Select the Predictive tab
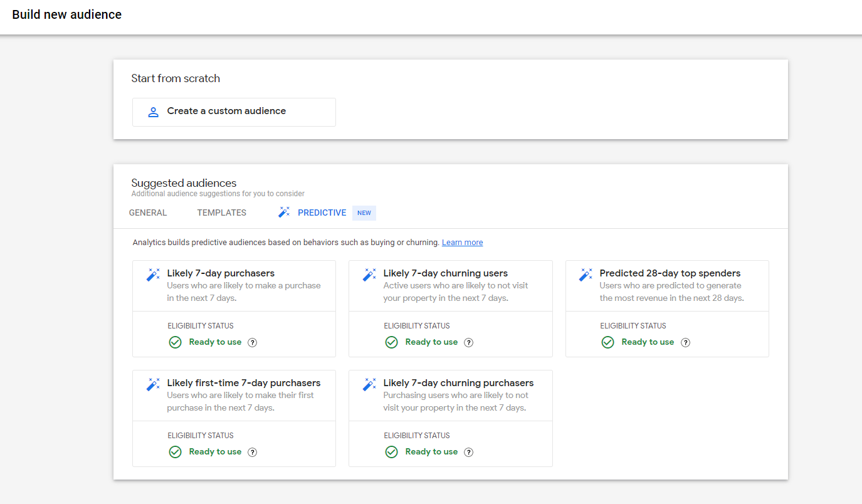 322,213
